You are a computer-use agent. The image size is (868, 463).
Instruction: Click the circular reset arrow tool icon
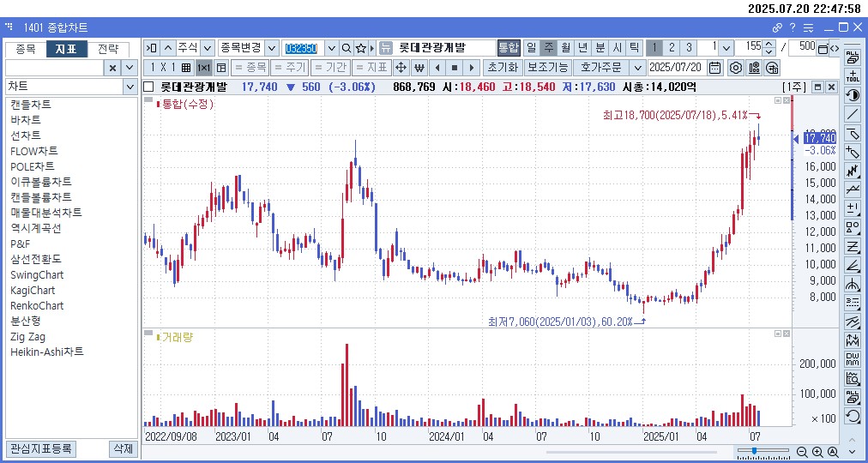(853, 416)
